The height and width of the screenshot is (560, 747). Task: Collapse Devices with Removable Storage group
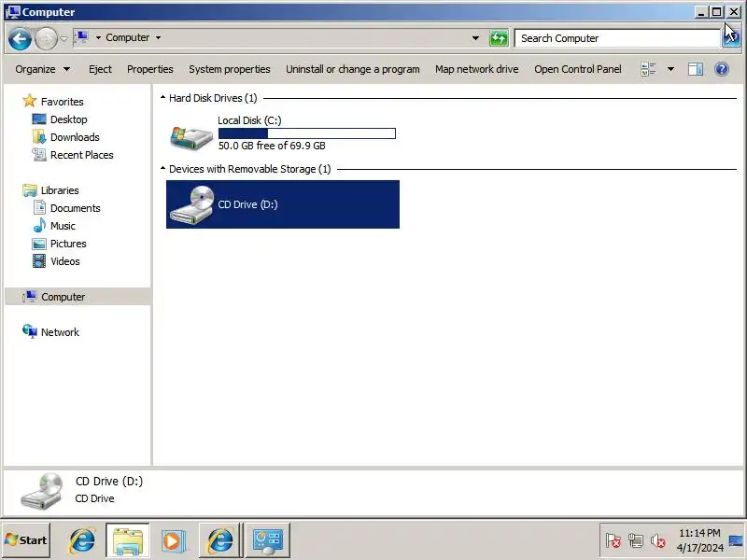tap(162, 169)
